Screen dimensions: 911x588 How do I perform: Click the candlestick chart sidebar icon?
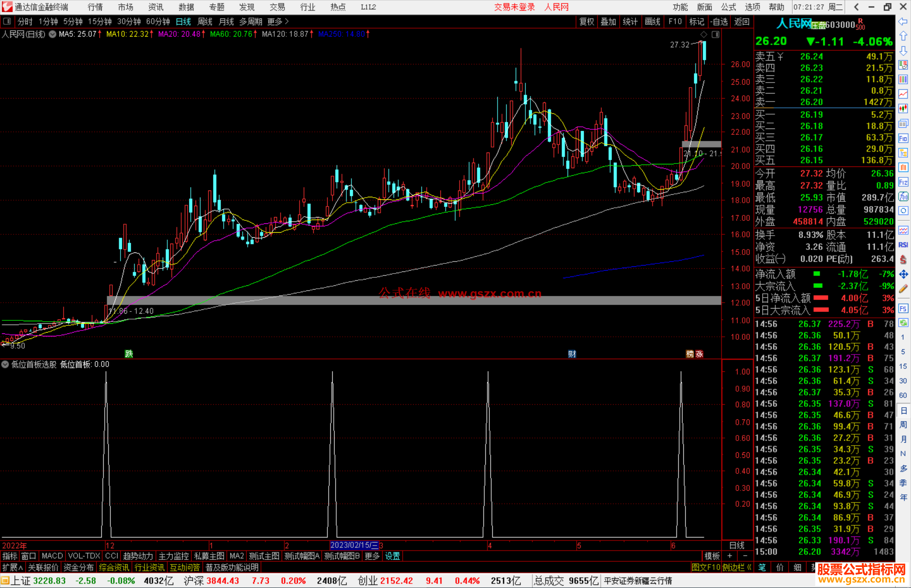point(903,109)
